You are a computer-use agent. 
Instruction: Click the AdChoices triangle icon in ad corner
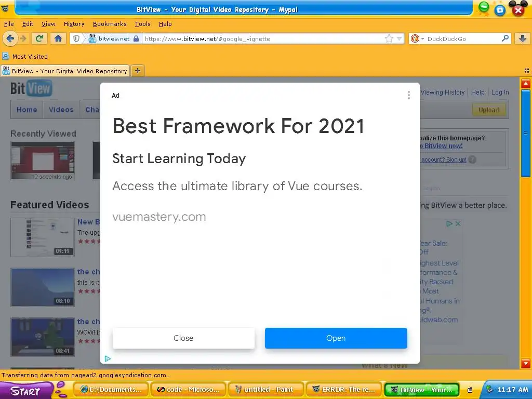pos(108,358)
